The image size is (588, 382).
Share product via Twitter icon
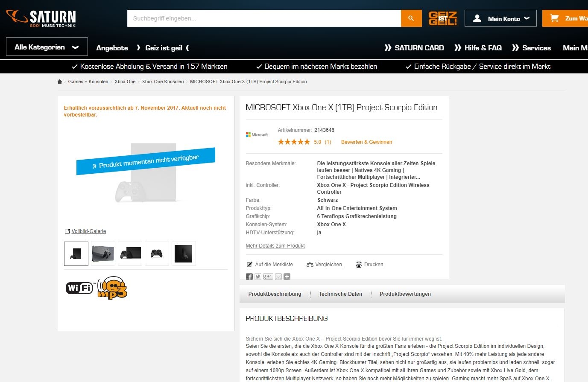click(258, 277)
